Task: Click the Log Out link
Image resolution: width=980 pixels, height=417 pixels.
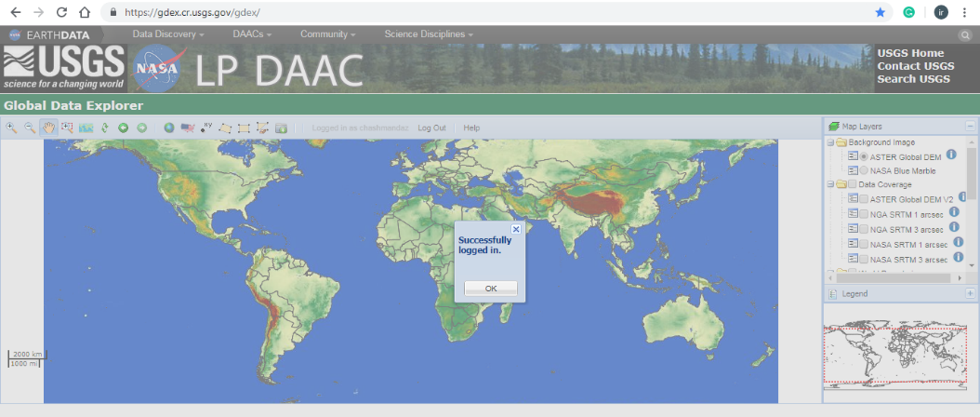Action: pos(431,128)
